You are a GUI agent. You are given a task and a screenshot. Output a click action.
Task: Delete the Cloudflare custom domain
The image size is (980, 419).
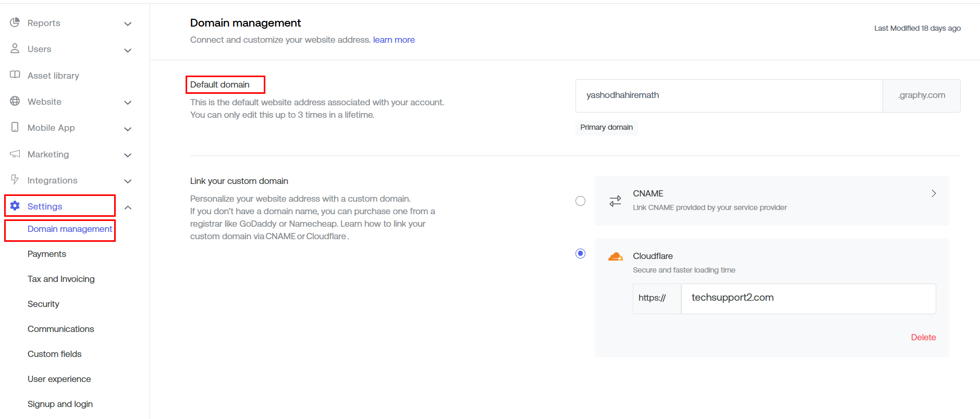tap(923, 337)
